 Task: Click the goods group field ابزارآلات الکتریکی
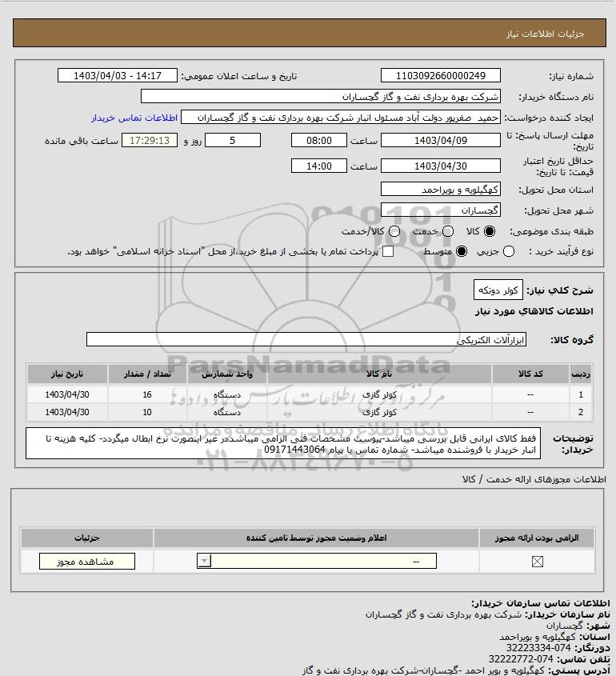coord(306,340)
